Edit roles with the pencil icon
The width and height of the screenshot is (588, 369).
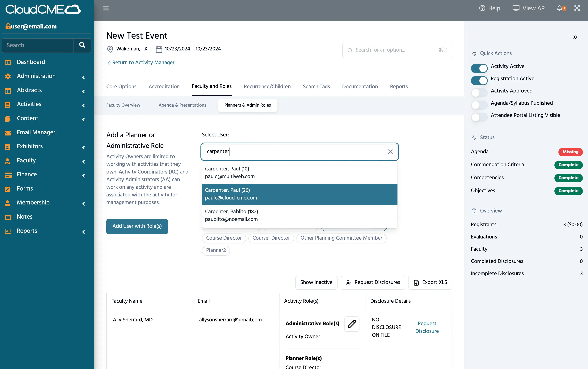pyautogui.click(x=351, y=324)
